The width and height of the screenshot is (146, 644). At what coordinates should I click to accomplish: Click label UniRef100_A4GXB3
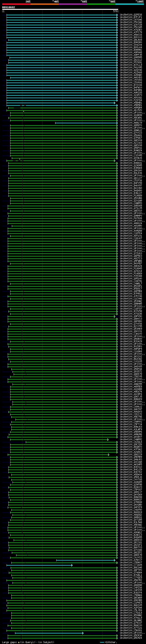coord(131,77)
